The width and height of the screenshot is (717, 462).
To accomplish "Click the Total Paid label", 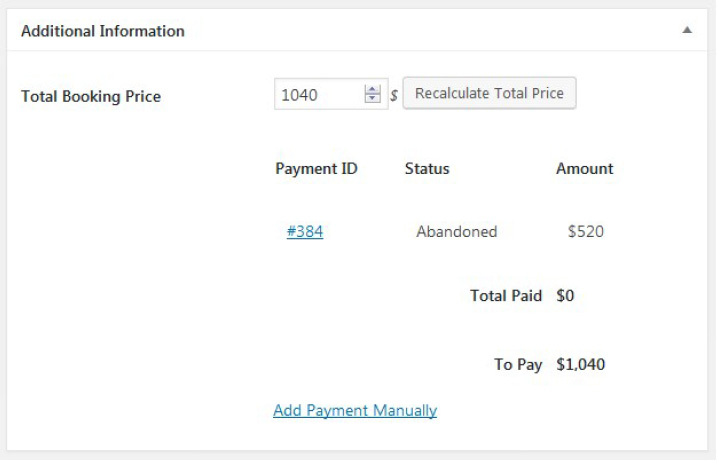I will tap(506, 296).
